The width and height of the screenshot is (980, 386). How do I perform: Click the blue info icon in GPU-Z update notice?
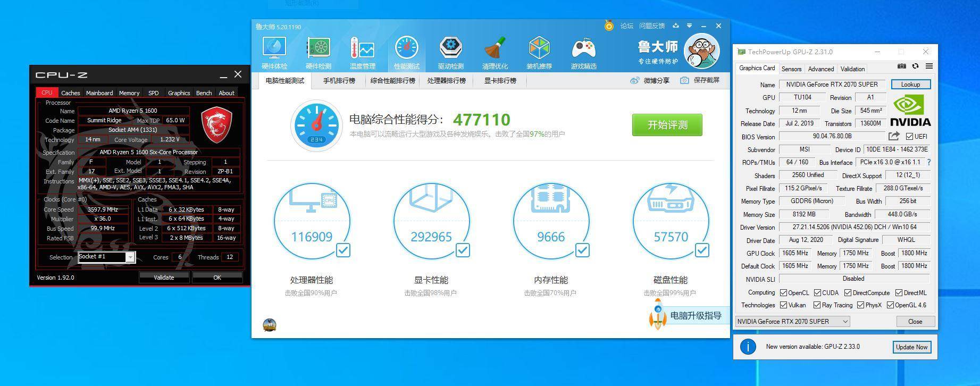pyautogui.click(x=748, y=347)
